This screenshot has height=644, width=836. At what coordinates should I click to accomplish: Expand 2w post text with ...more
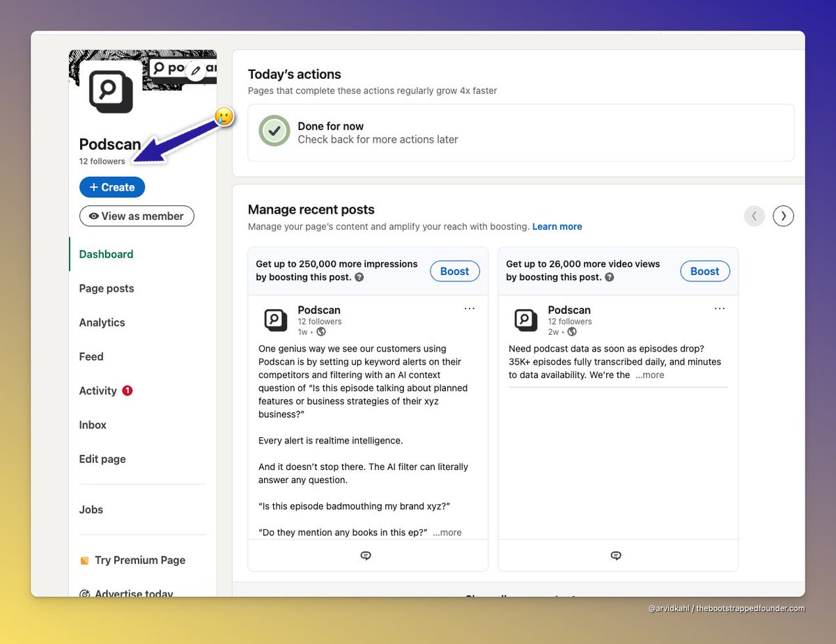[x=650, y=375]
